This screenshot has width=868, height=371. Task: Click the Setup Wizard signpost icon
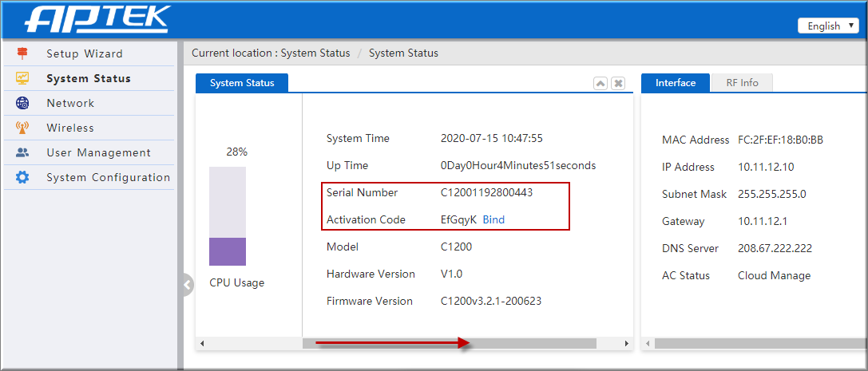pos(22,53)
